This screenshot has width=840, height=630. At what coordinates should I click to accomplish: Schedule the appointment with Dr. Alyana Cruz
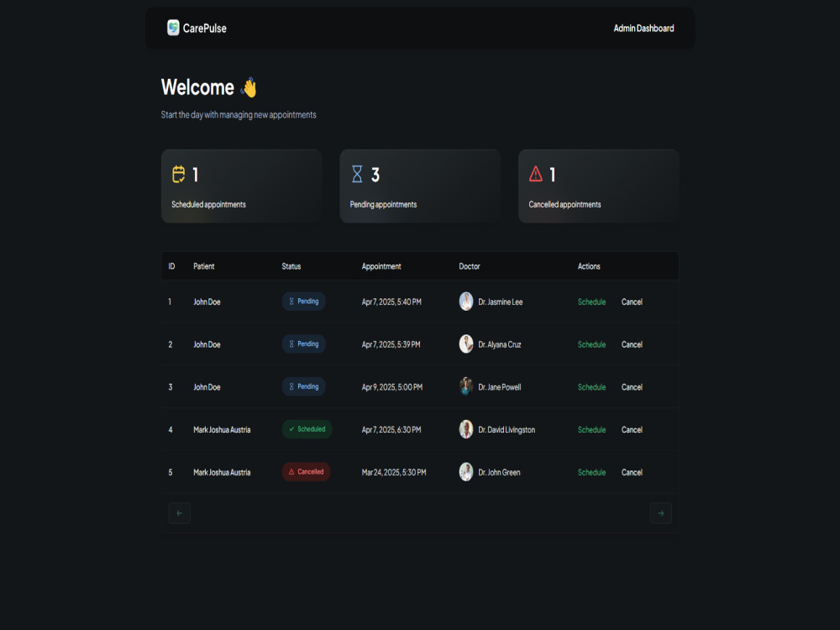point(591,344)
